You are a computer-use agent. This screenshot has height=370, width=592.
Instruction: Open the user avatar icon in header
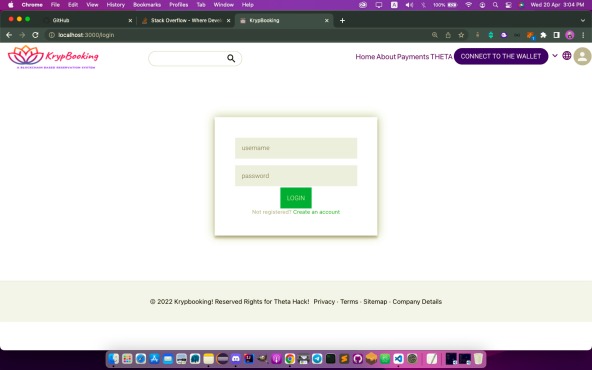coord(583,56)
